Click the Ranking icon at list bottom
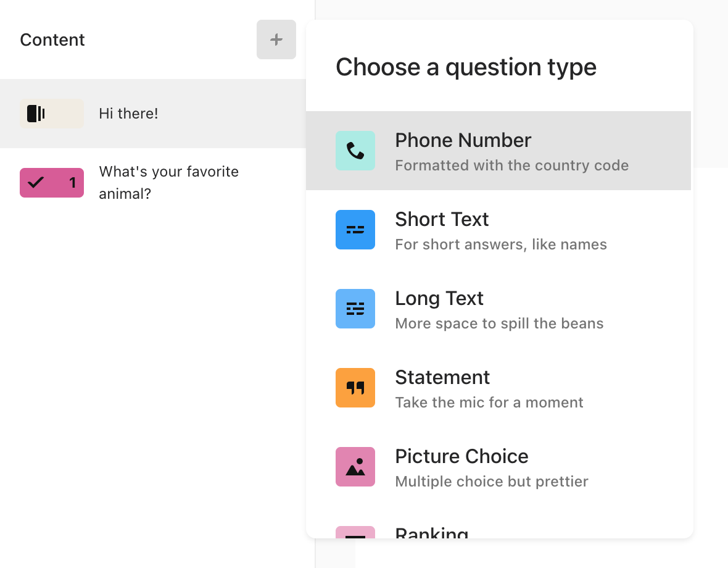Image resolution: width=728 pixels, height=568 pixels. click(355, 532)
